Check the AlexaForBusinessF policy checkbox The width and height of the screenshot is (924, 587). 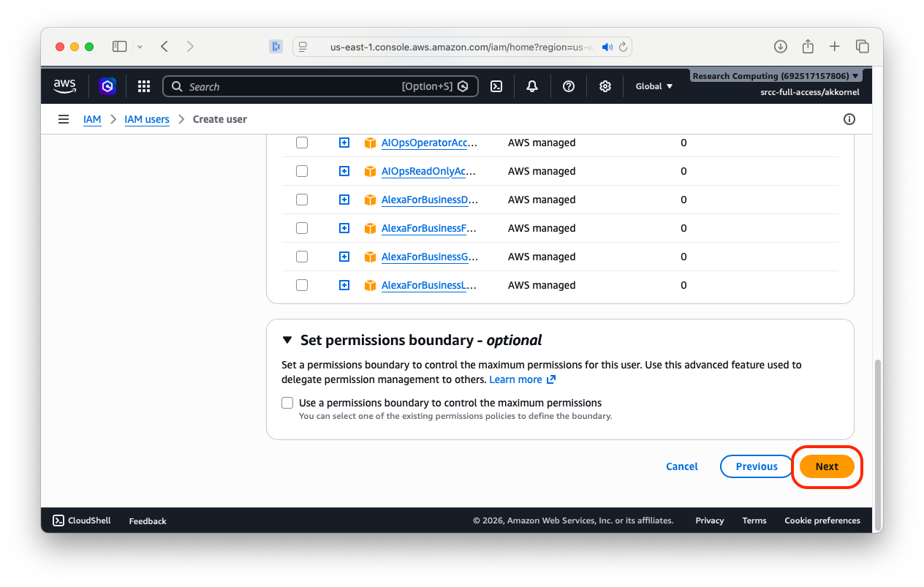coord(302,228)
